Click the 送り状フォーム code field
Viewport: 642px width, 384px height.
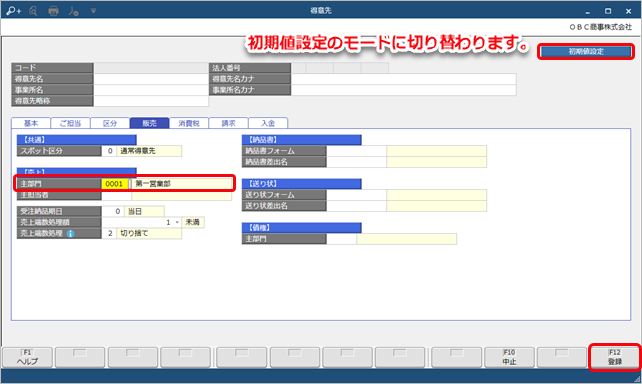[356, 195]
